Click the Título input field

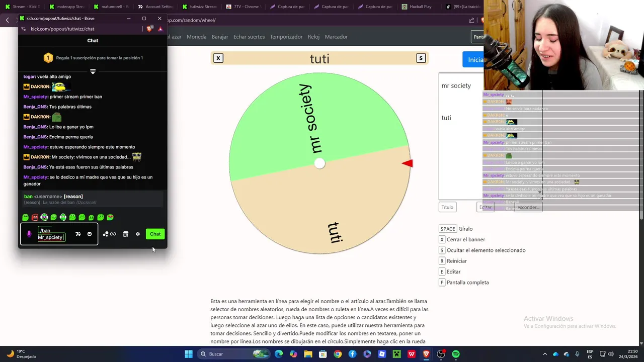[447, 207]
